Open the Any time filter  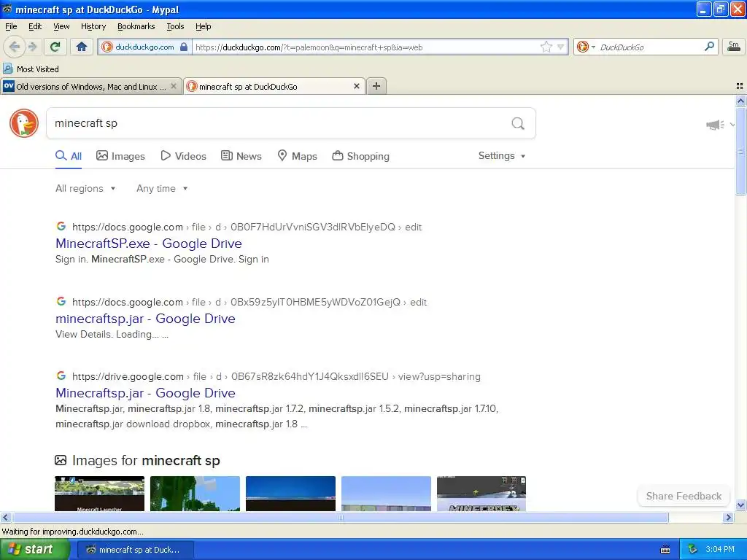tap(162, 188)
